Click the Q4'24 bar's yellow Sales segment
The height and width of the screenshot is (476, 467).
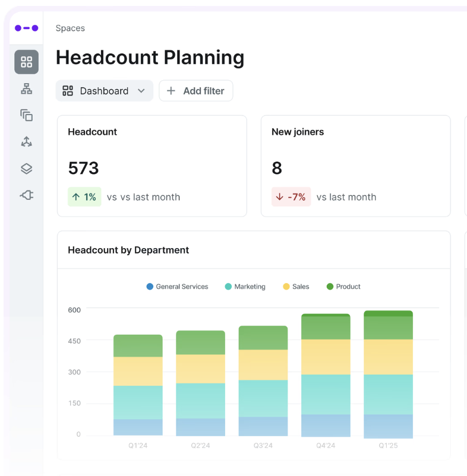(x=326, y=357)
